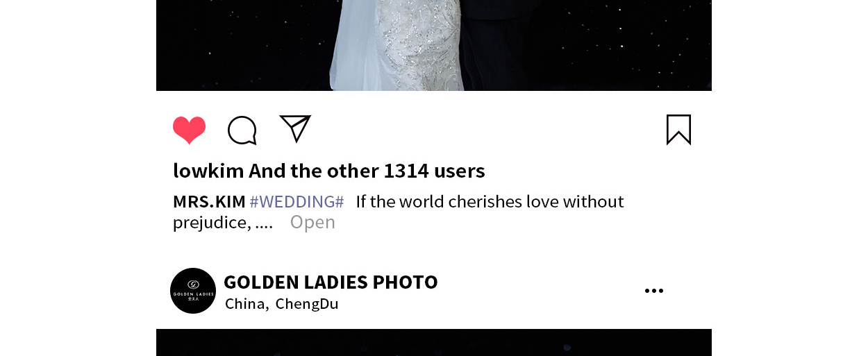Expand caption with the Open link
868x356 pixels.
[x=312, y=222]
